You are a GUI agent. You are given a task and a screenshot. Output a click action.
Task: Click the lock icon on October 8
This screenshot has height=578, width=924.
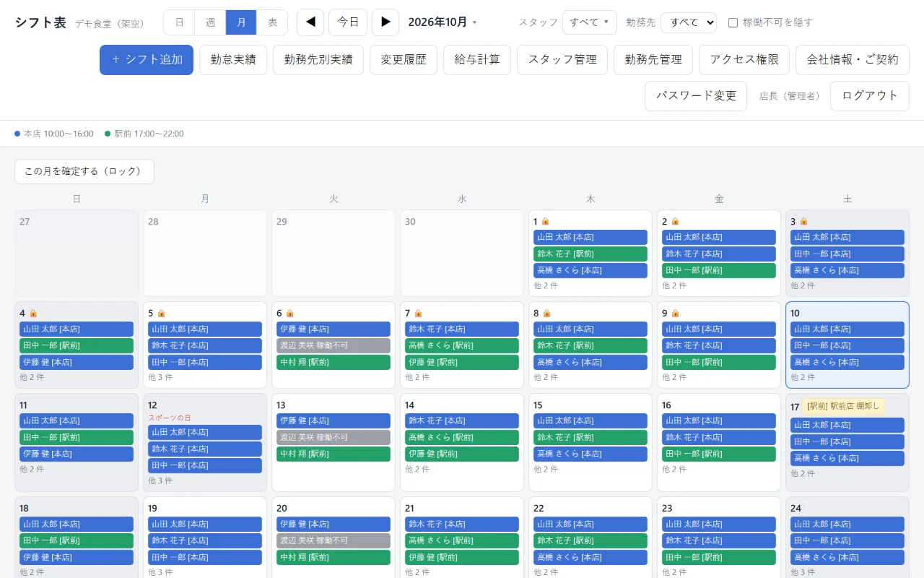coord(546,314)
